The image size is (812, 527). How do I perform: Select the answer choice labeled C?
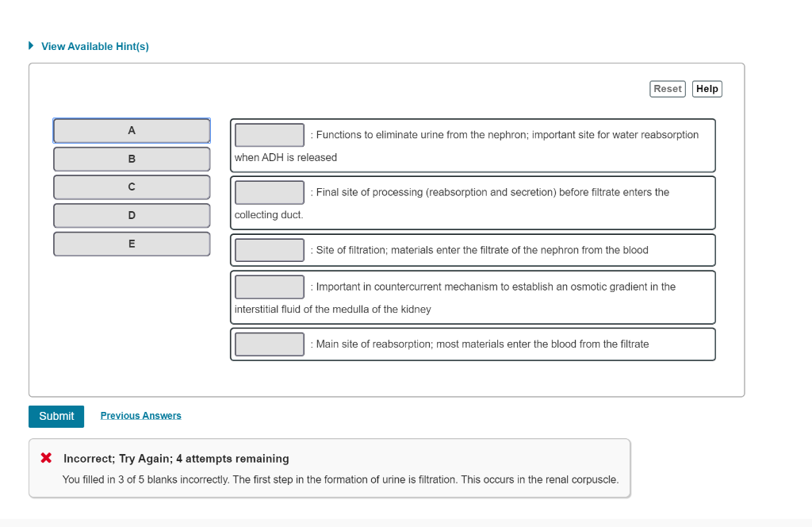pos(131,187)
